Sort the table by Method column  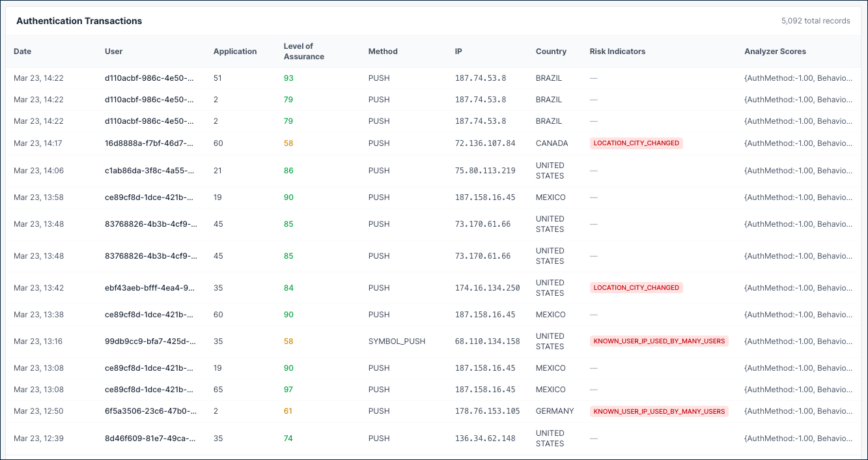point(382,51)
